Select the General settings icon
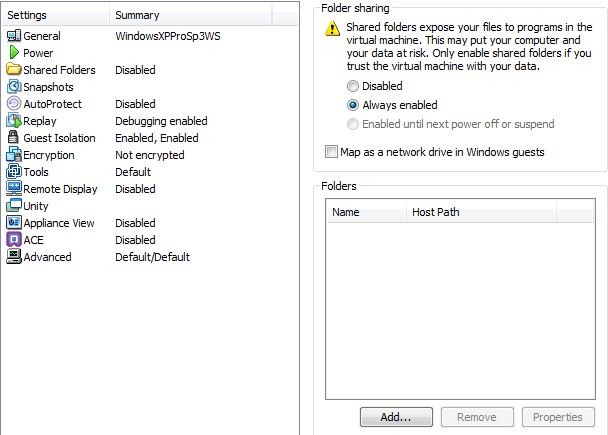Viewport: 608px width, 435px height. pyautogui.click(x=14, y=36)
